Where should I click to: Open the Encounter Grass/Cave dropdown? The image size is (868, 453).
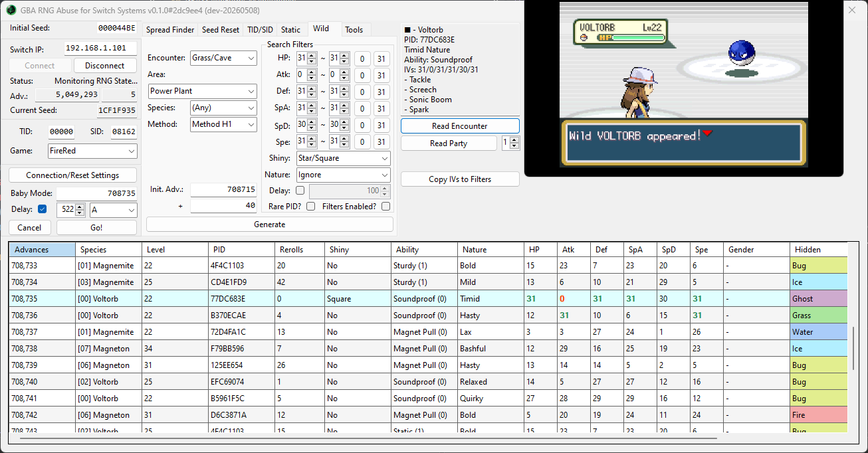pyautogui.click(x=223, y=58)
